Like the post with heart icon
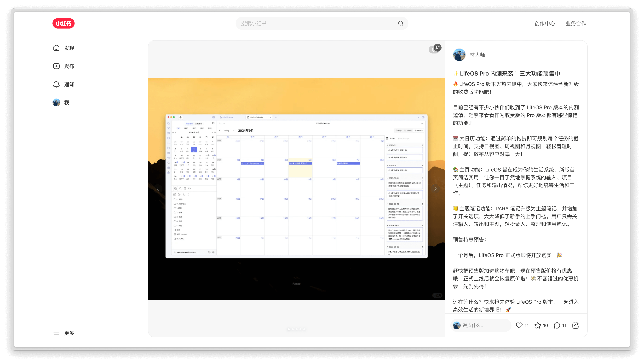Image resolution: width=644 pixels, height=364 pixels. pos(519,325)
